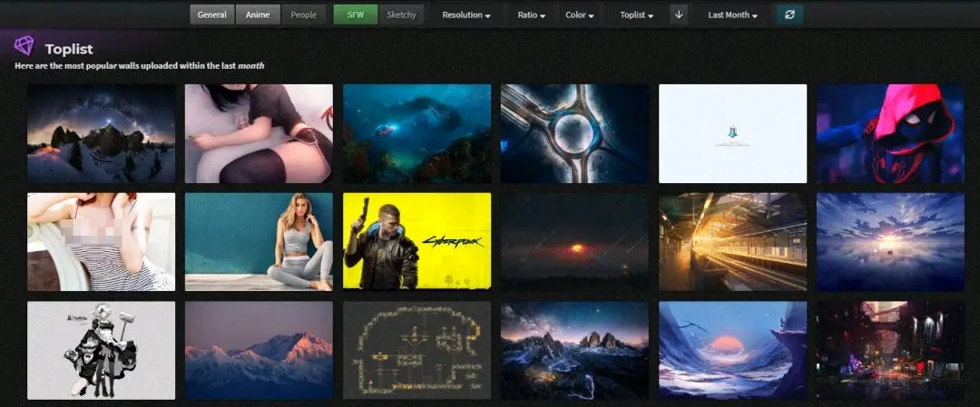View the train station sunset wallpaper
The image size is (980, 407).
point(732,241)
